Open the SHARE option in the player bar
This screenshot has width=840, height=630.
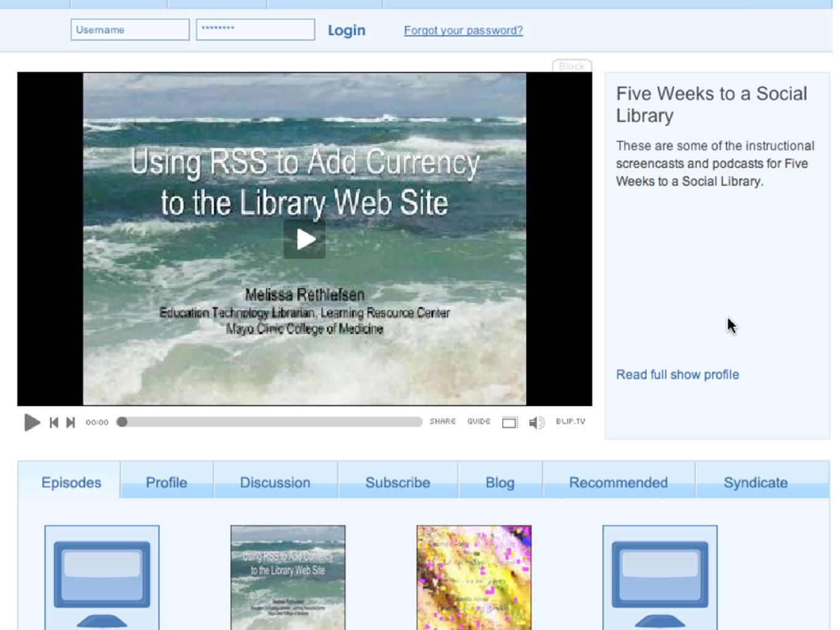pyautogui.click(x=442, y=422)
